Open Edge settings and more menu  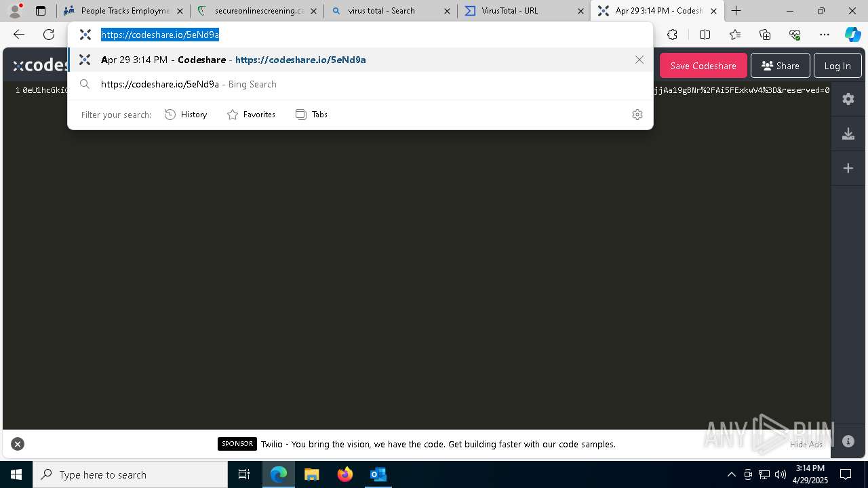click(825, 35)
